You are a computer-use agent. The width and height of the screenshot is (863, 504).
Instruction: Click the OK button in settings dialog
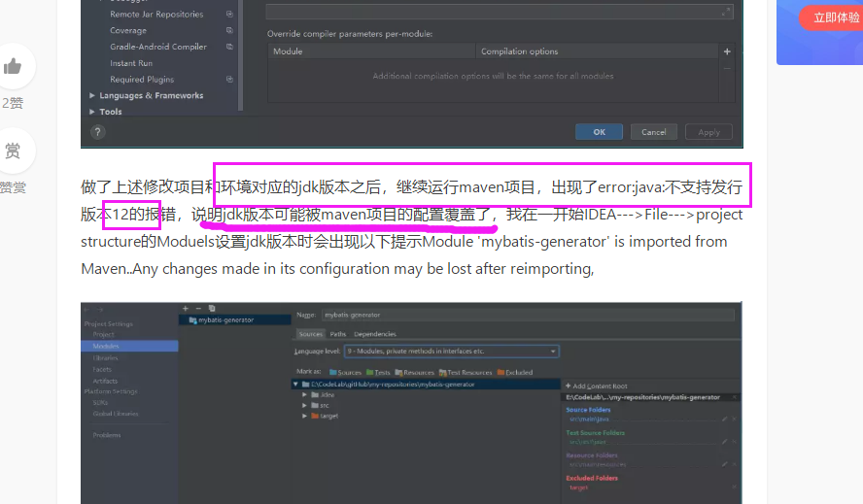click(x=599, y=132)
